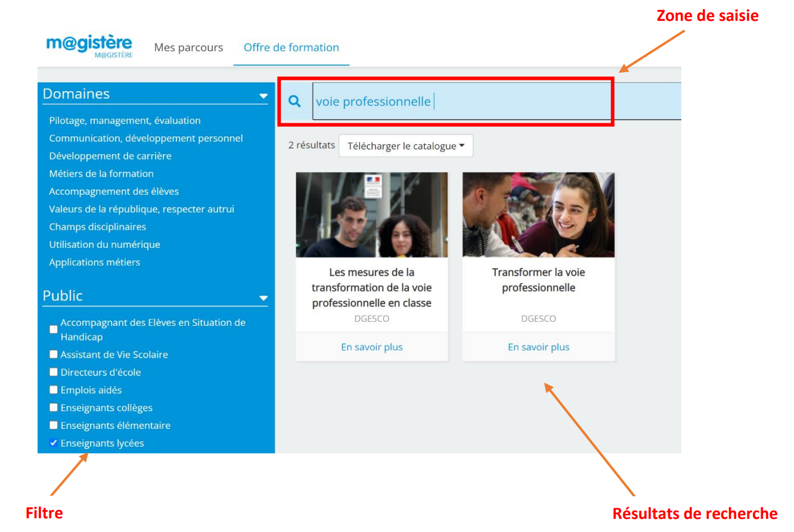
Task: Click the m@gistère logo
Action: point(89,46)
